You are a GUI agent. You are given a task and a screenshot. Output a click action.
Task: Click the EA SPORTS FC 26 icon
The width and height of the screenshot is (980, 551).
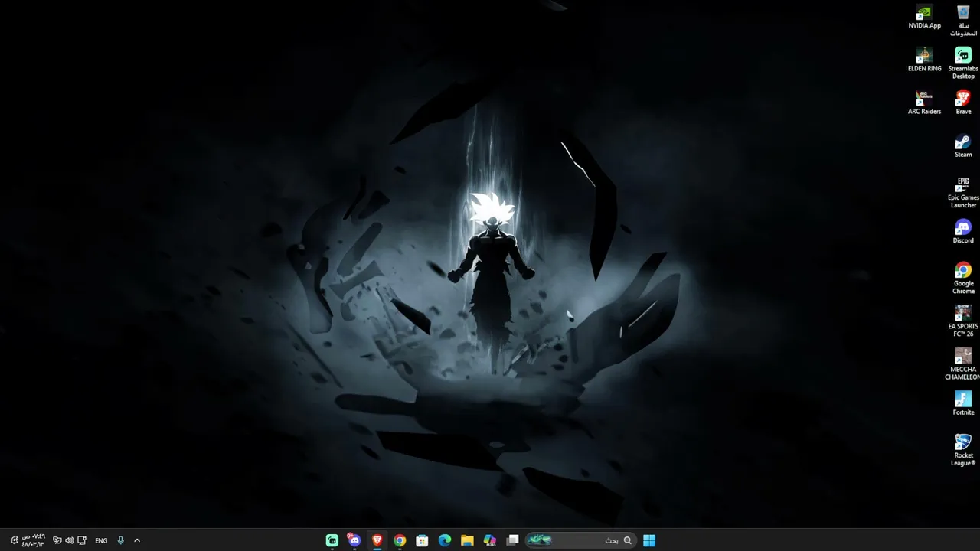point(963,321)
